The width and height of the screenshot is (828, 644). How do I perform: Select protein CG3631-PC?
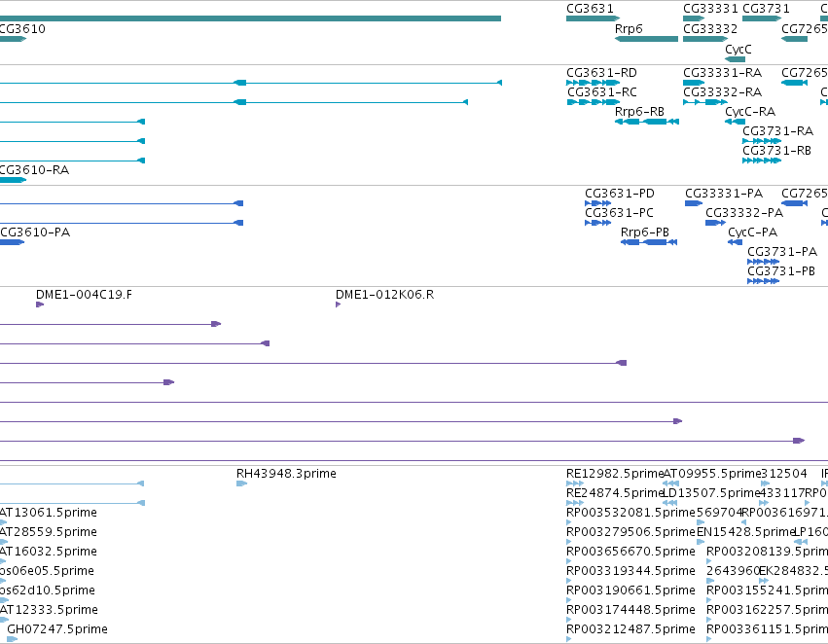click(619, 213)
